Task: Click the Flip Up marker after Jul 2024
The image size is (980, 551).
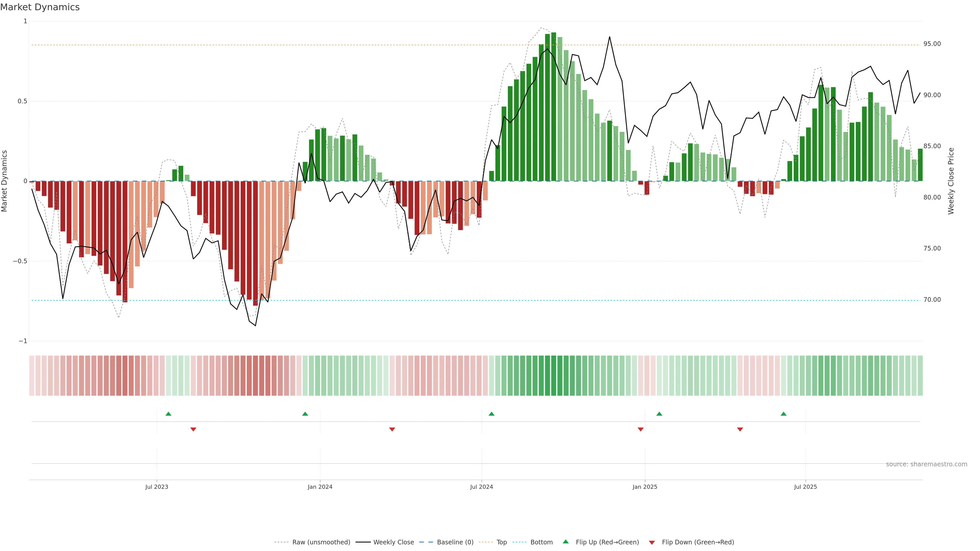Action: click(492, 414)
